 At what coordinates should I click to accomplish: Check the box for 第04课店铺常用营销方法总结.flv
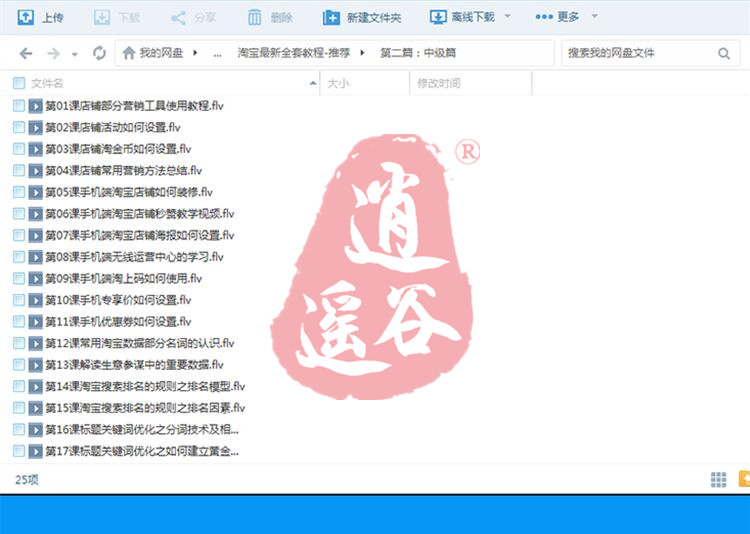19,170
